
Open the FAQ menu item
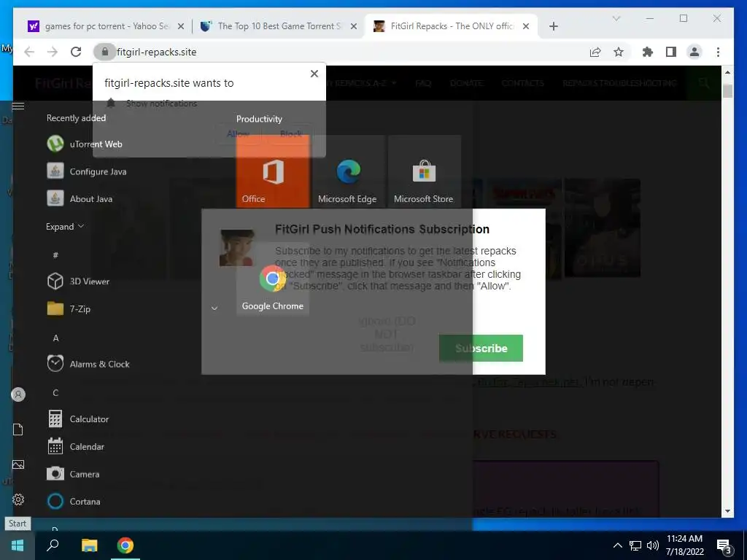pos(423,83)
